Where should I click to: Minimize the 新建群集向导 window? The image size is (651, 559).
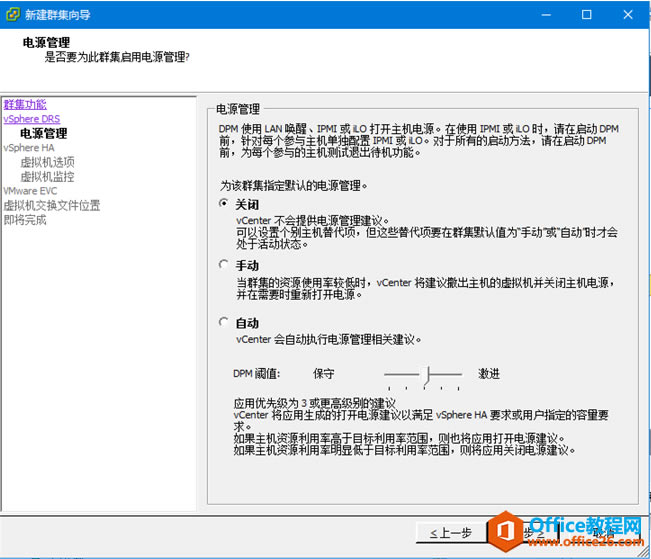coord(546,15)
